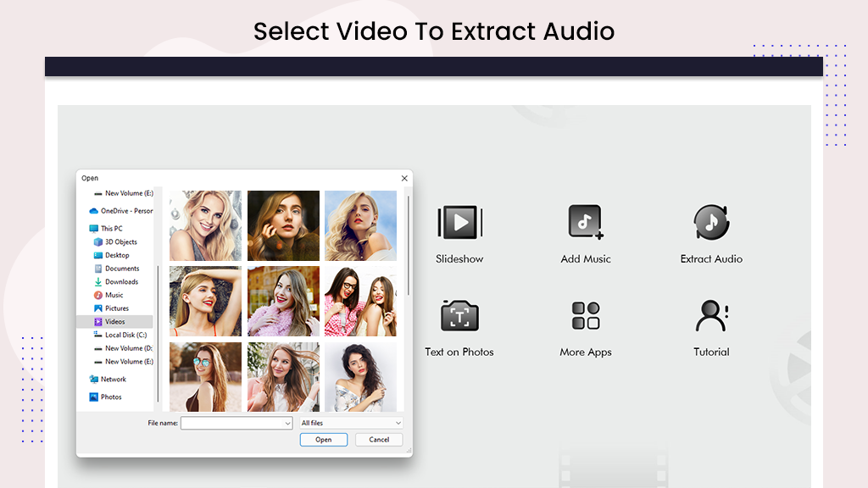Image resolution: width=868 pixels, height=488 pixels.
Task: Close the Open file dialog
Action: [x=404, y=178]
